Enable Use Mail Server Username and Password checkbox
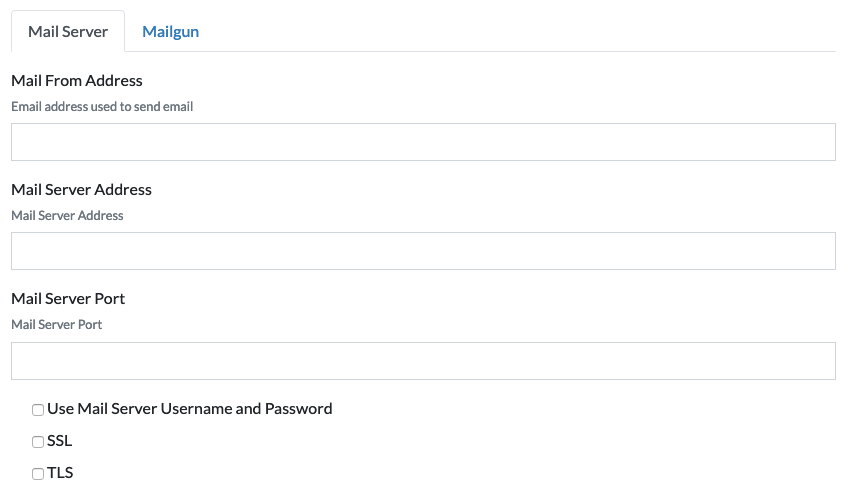 (38, 409)
